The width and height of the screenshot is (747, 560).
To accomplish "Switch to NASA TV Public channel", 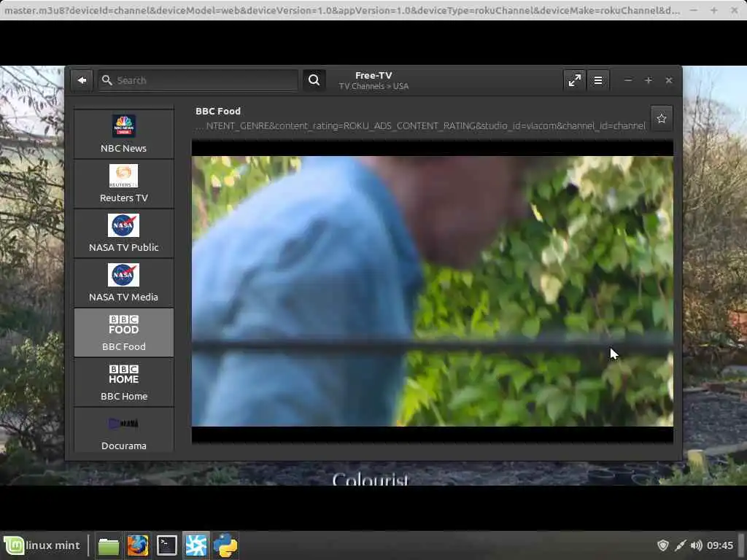I will pyautogui.click(x=124, y=233).
